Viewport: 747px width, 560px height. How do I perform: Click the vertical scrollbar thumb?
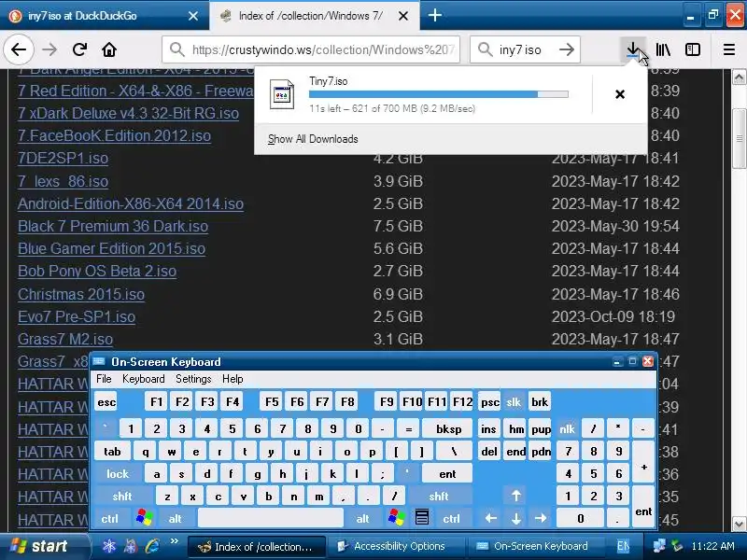pyautogui.click(x=739, y=138)
